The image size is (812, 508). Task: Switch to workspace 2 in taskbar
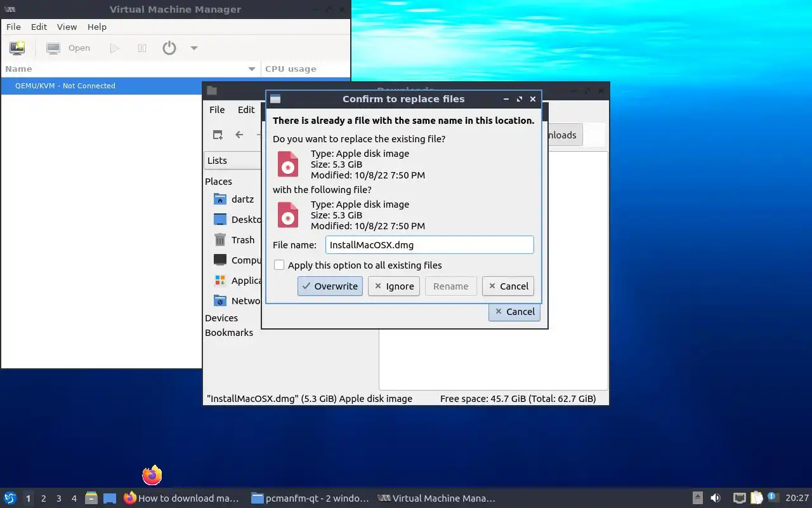tap(43, 498)
